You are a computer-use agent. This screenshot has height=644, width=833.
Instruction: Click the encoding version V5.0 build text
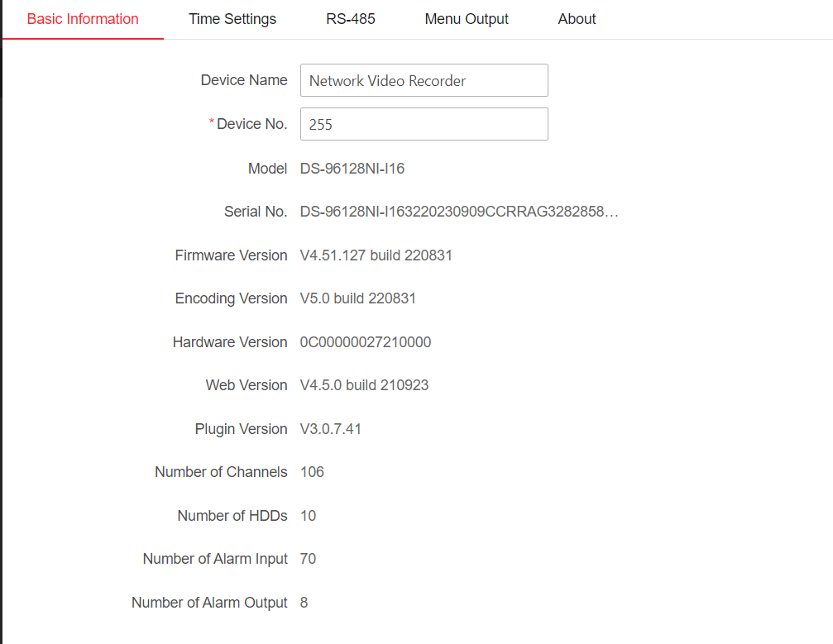(x=358, y=298)
